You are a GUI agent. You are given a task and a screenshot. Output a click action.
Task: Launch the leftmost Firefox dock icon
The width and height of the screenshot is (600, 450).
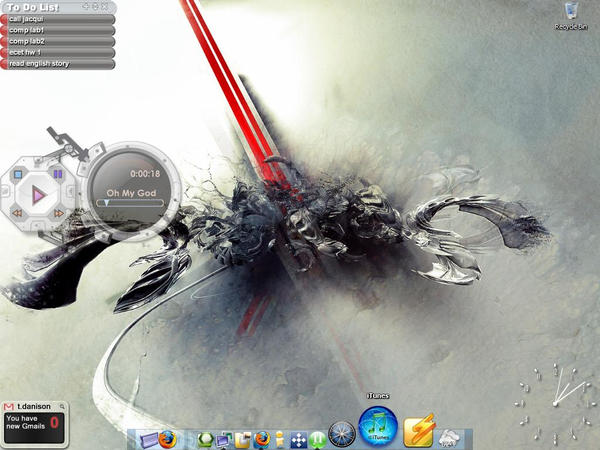pyautogui.click(x=168, y=439)
